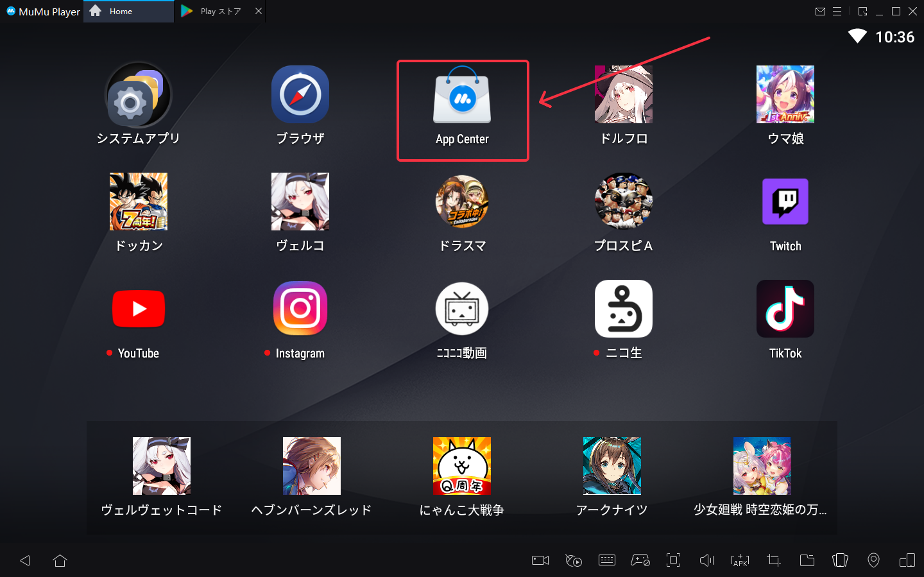Switch to the Home tab

[x=121, y=12]
